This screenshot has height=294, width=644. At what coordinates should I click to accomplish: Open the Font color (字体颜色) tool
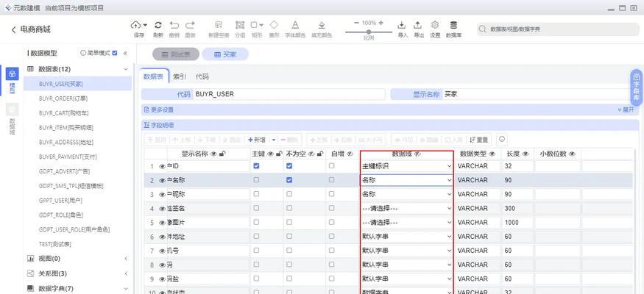click(x=295, y=26)
